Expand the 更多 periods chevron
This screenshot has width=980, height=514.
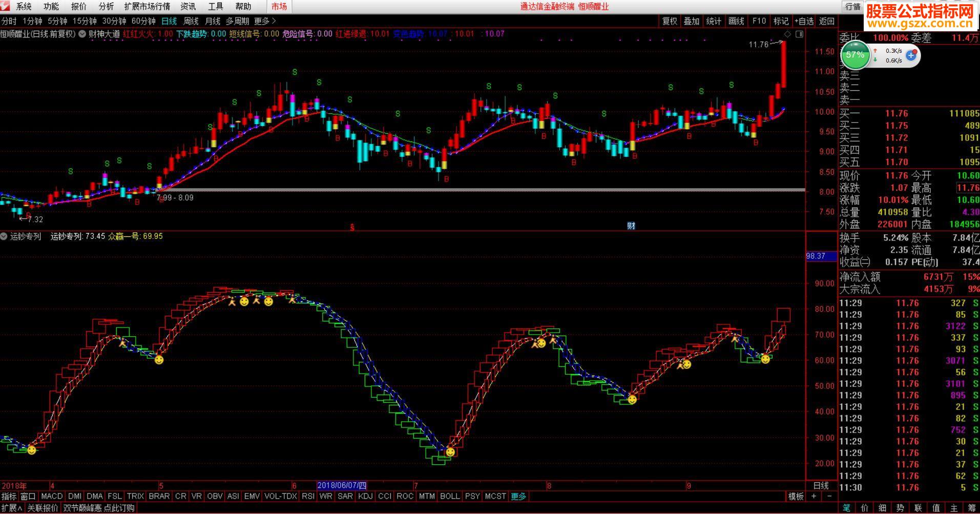[265, 21]
